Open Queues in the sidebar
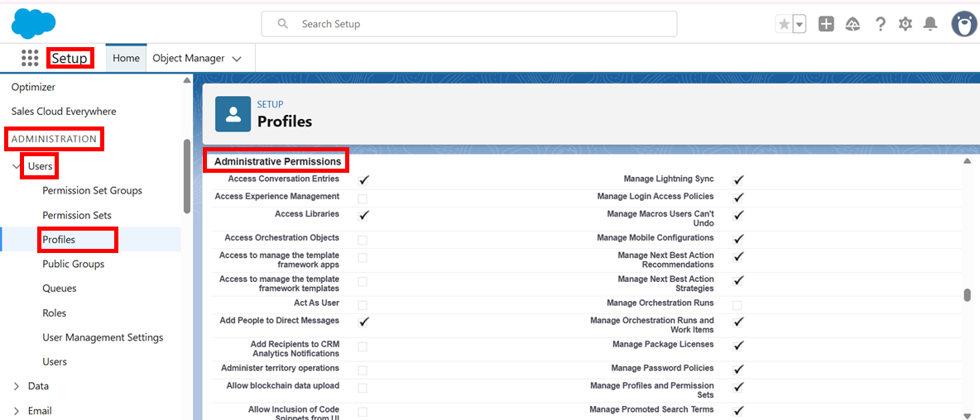 point(60,289)
